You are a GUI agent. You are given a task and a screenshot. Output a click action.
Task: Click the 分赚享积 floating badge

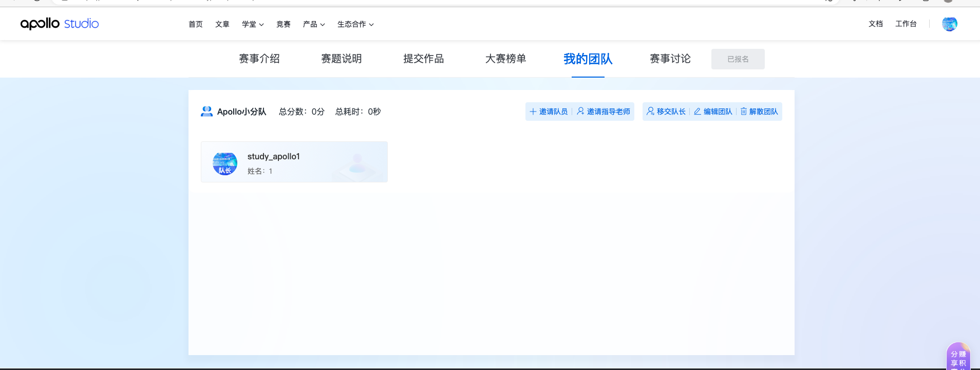point(958,358)
